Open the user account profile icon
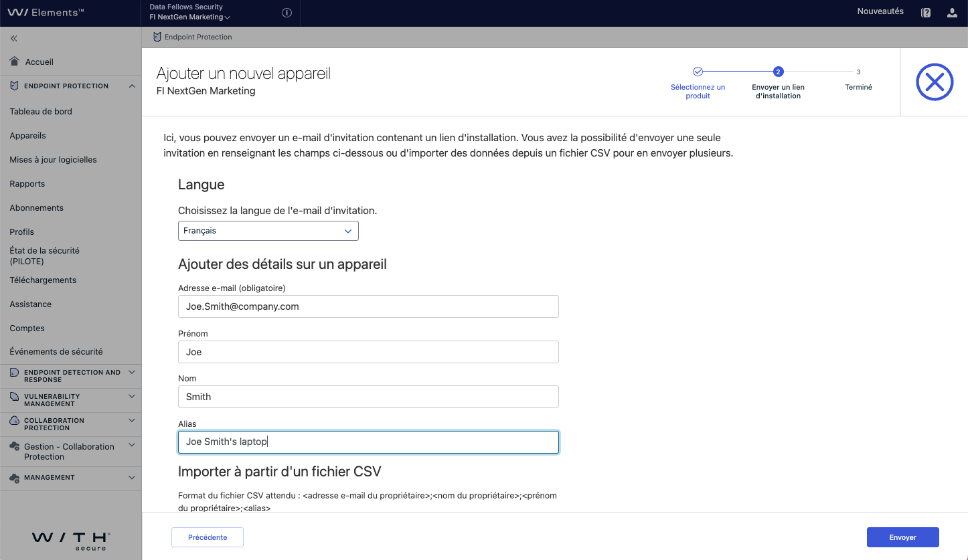Screen dimensions: 968x560 click(x=952, y=13)
